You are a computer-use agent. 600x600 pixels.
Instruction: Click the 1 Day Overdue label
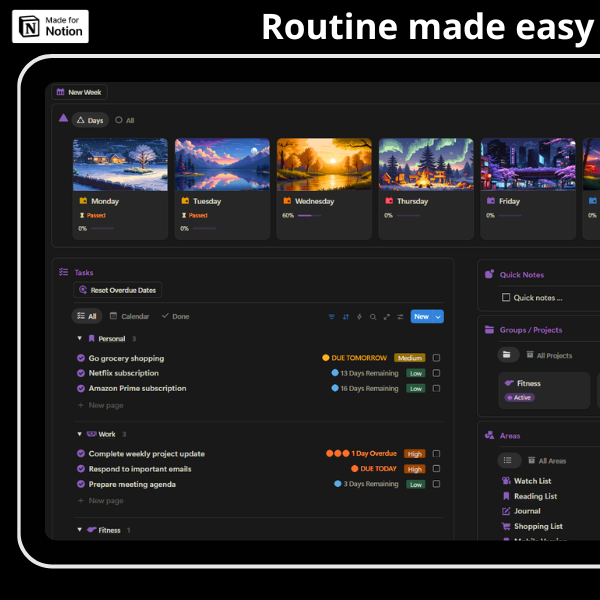coord(362,453)
